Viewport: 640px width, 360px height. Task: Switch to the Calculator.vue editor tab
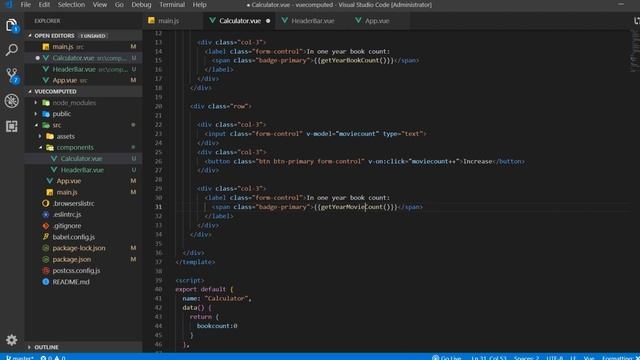tap(239, 20)
